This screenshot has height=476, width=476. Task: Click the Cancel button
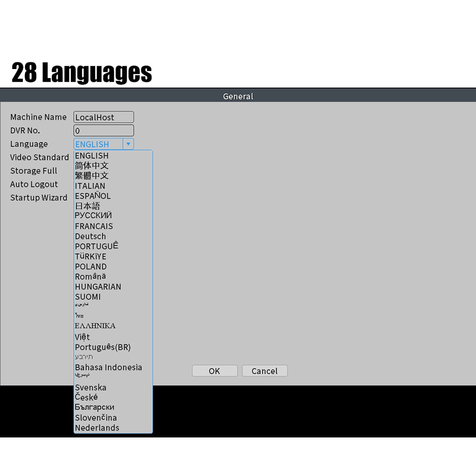pyautogui.click(x=264, y=371)
